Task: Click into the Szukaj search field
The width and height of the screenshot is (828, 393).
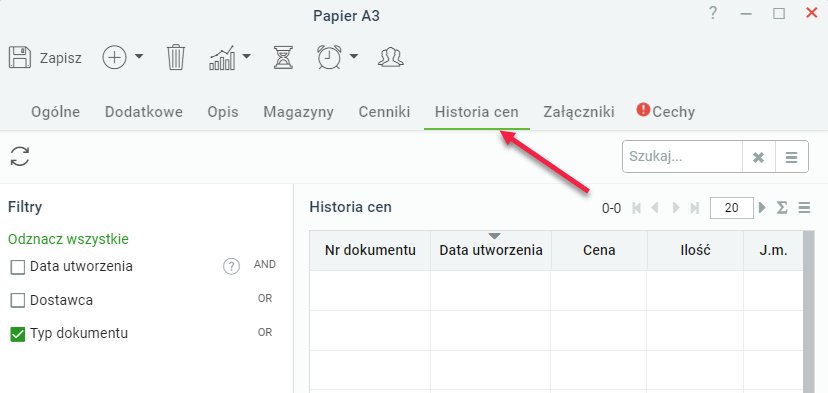Action: click(682, 157)
